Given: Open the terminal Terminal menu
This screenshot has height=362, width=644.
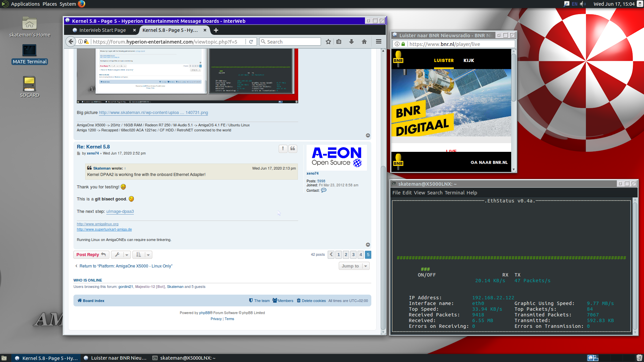Looking at the screenshot, I should 454,193.
